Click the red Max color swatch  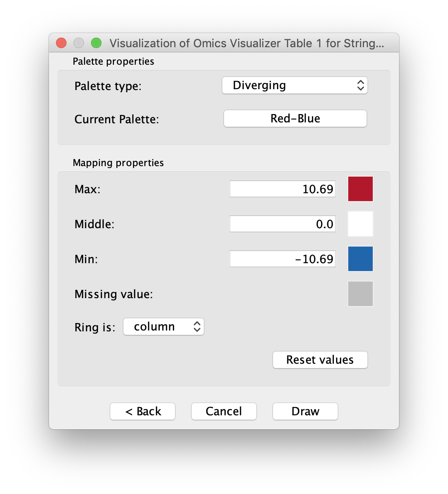(360, 188)
